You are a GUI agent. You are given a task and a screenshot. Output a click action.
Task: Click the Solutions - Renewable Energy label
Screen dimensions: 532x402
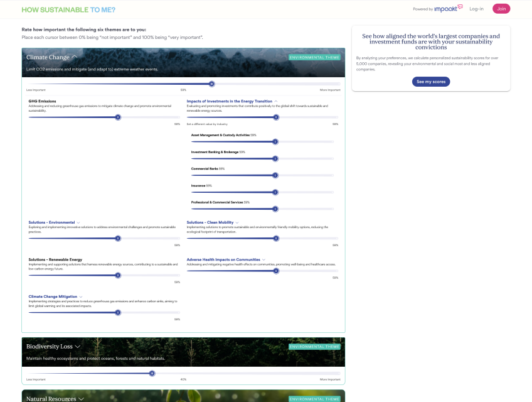(55, 259)
